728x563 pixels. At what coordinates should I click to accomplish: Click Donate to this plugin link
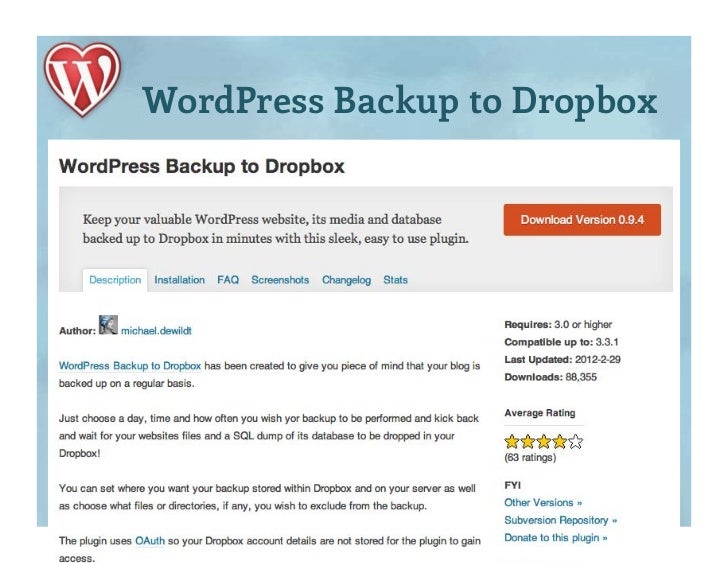(x=556, y=537)
